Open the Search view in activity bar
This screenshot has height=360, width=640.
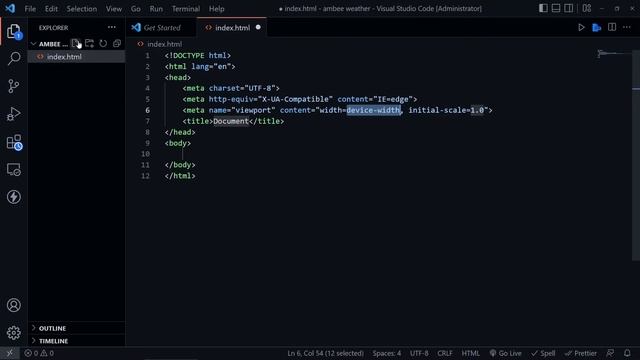(14, 58)
